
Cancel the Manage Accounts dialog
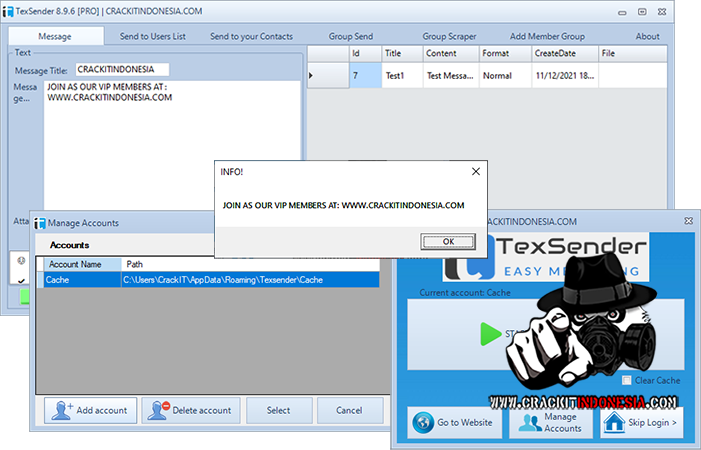point(349,410)
